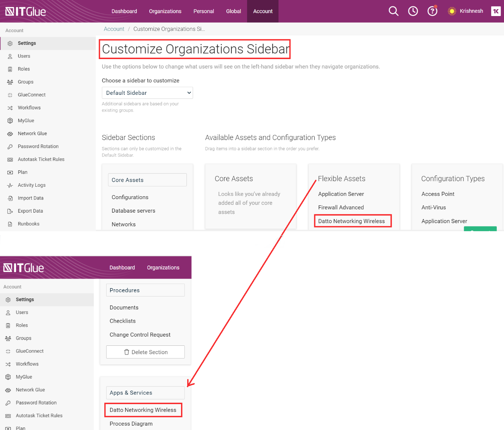The width and height of the screenshot is (504, 430).
Task: Open the Krishnesh user name menu
Action: 472,11
